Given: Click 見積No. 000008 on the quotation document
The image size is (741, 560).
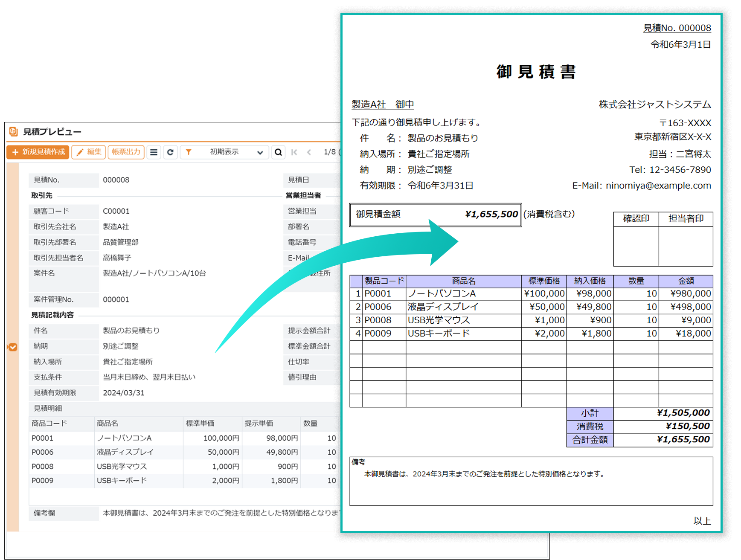Looking at the screenshot, I should [677, 28].
